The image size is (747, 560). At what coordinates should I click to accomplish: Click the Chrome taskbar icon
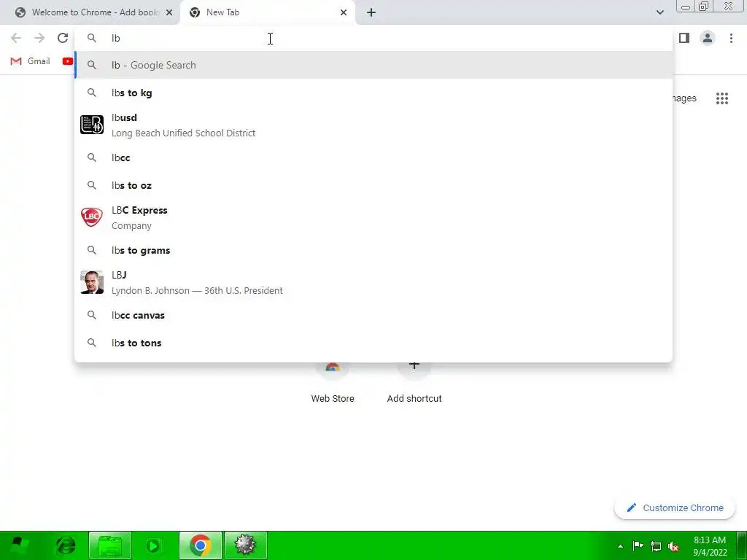pos(201,545)
